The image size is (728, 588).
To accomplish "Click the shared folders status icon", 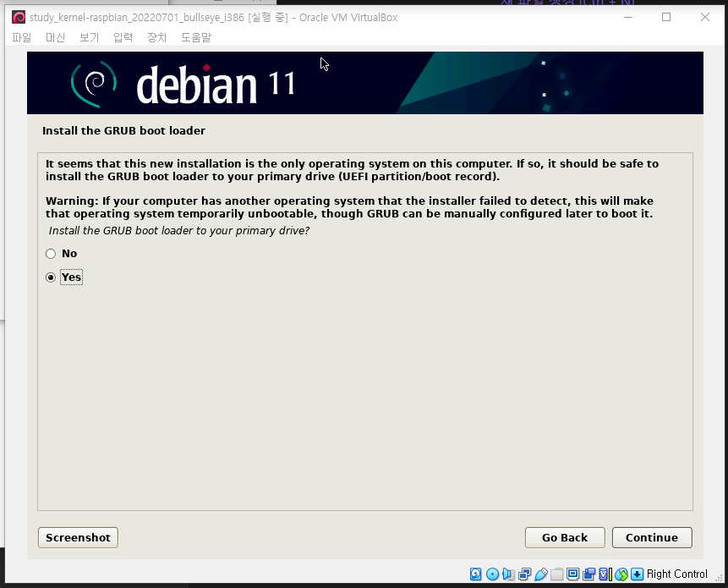I will pos(557,574).
